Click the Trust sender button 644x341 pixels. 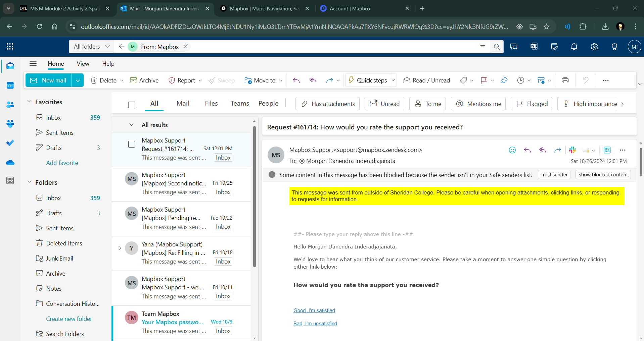pos(554,175)
